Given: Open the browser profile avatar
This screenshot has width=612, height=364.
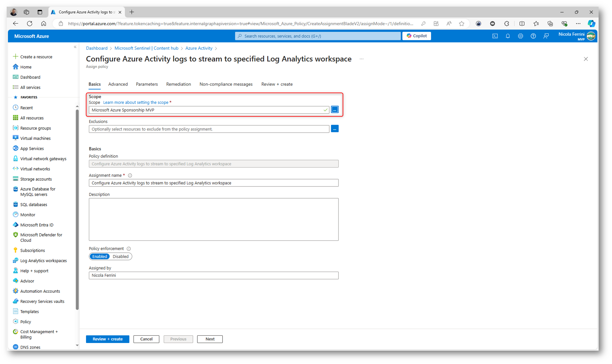Looking at the screenshot, I should (x=13, y=12).
